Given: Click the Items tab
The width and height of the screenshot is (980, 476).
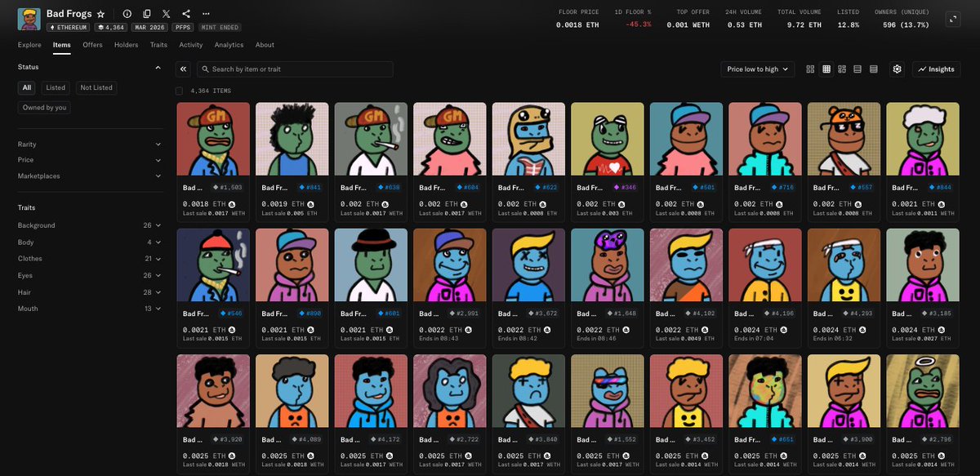Looking at the screenshot, I should click(61, 45).
